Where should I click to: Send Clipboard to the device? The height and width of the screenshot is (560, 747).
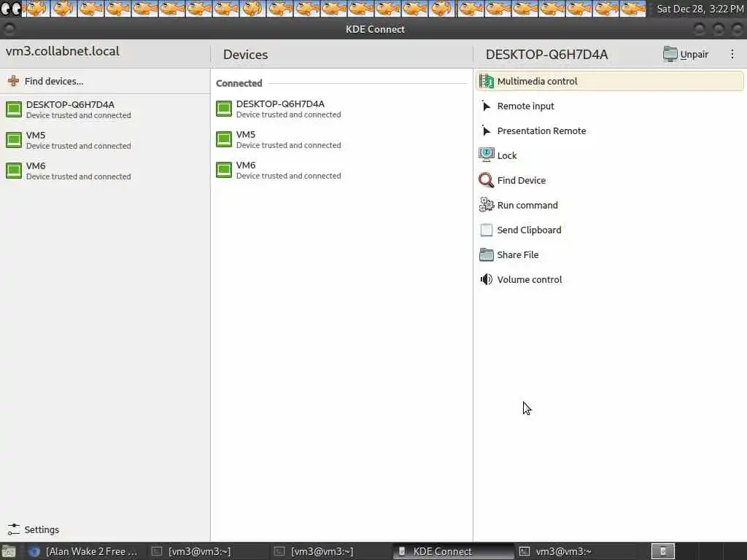[609, 230]
